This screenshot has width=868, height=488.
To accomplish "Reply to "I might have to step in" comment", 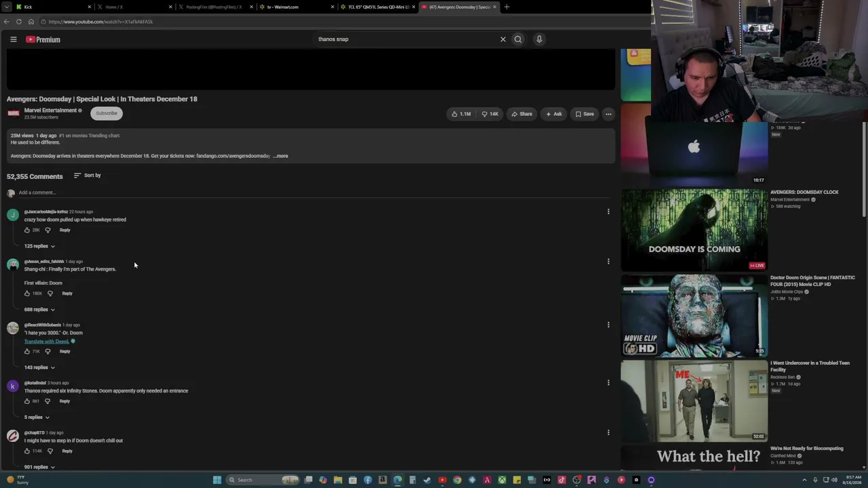I will click(x=67, y=451).
